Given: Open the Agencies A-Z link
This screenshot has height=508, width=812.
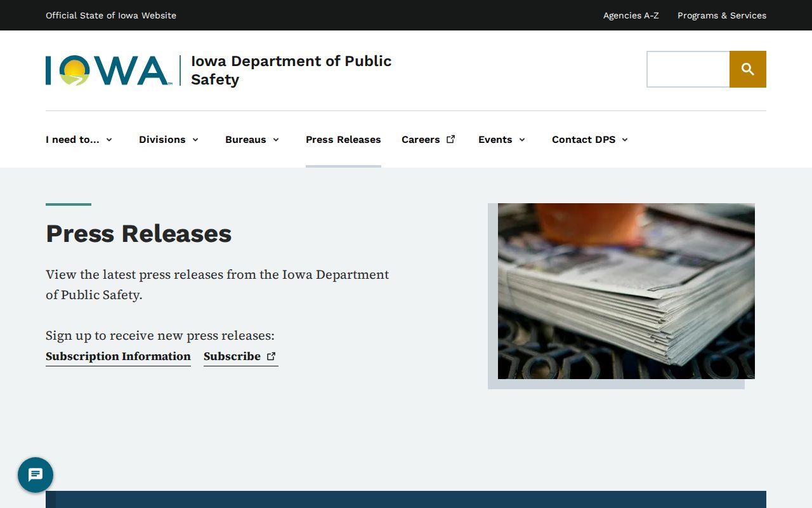Looking at the screenshot, I should point(631,15).
